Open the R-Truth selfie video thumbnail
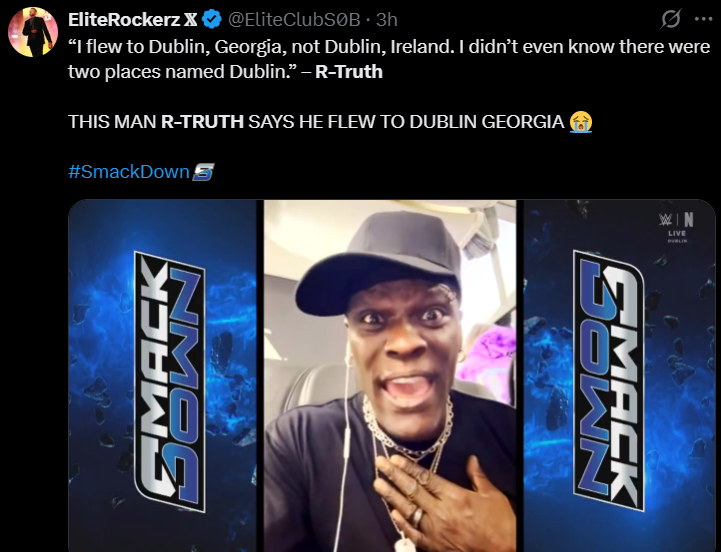The image size is (721, 552). point(390,376)
